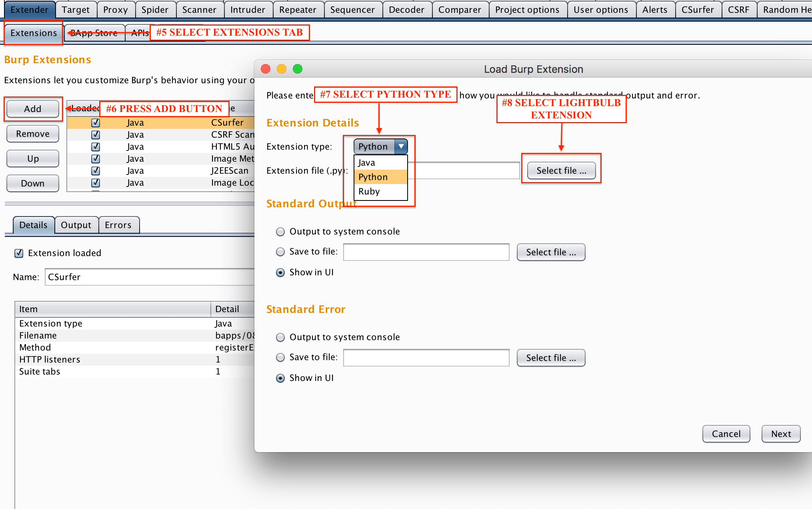Viewport: 812px width, 509px height.
Task: Open the Extension type dropdown arrow
Action: pyautogui.click(x=401, y=146)
